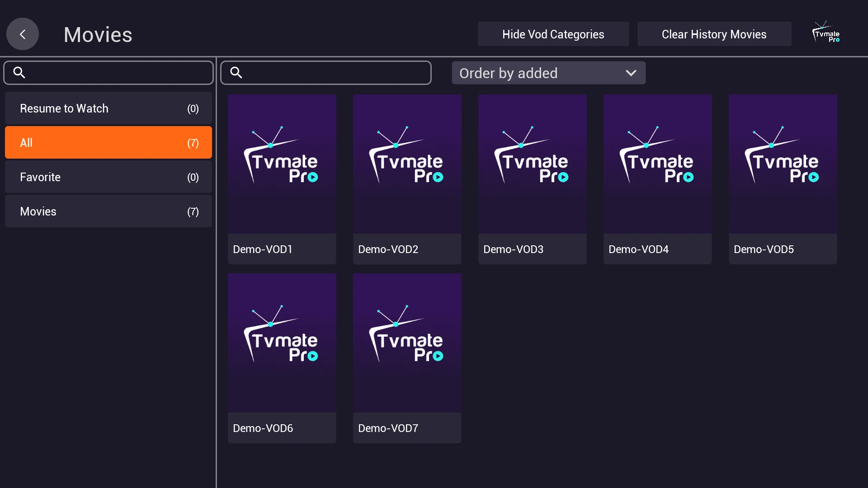The height and width of the screenshot is (488, 868).
Task: Open Demo-VOD5 poster
Action: 783,179
